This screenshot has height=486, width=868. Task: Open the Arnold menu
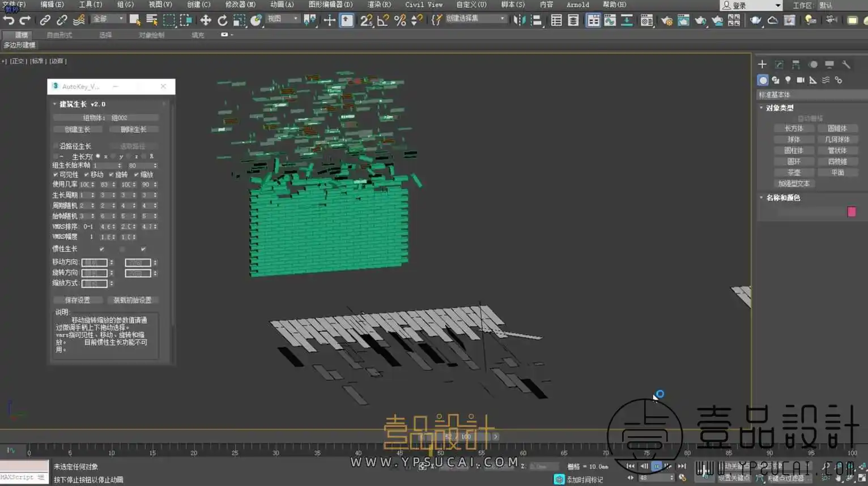click(578, 5)
